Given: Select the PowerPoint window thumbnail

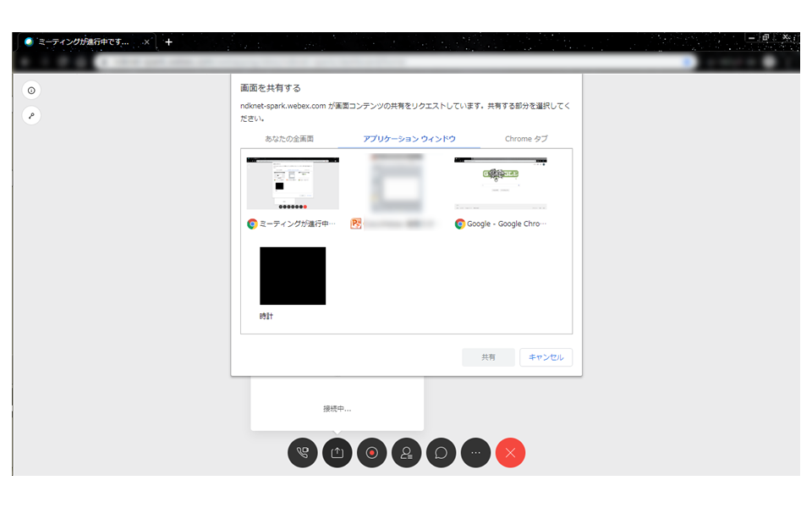Looking at the screenshot, I should coord(397,183).
